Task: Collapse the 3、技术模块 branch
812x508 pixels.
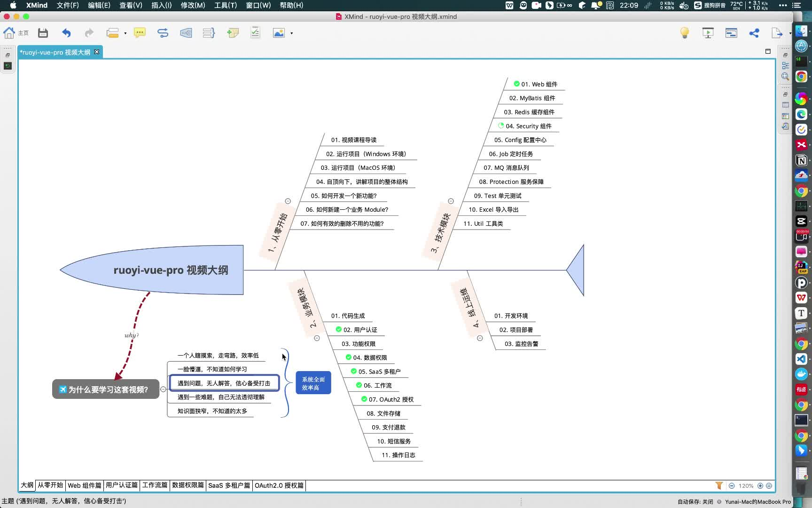Action: coord(451,201)
